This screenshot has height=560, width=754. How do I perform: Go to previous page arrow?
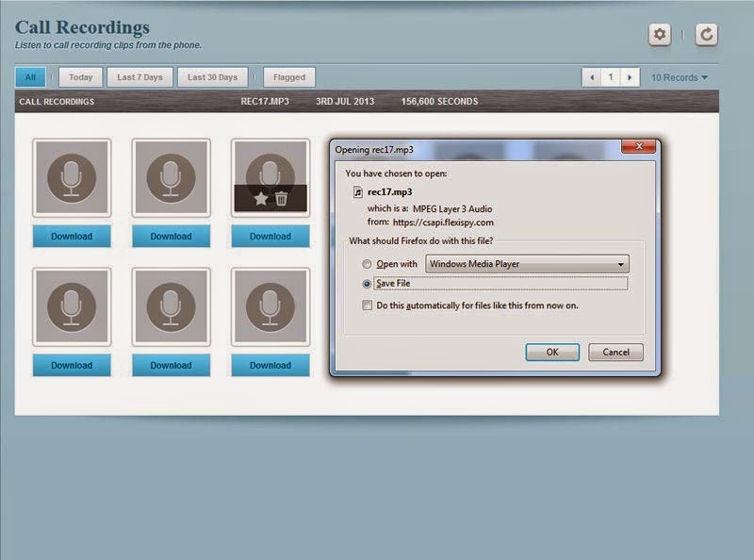592,77
